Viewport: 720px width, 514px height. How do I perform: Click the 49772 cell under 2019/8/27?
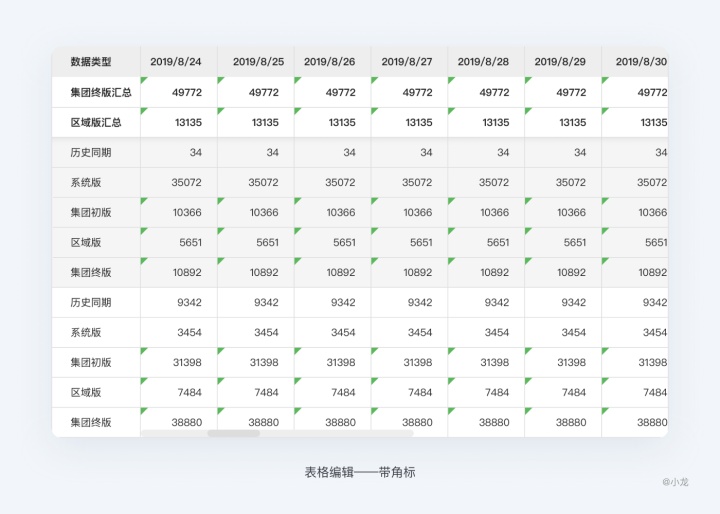click(x=410, y=92)
